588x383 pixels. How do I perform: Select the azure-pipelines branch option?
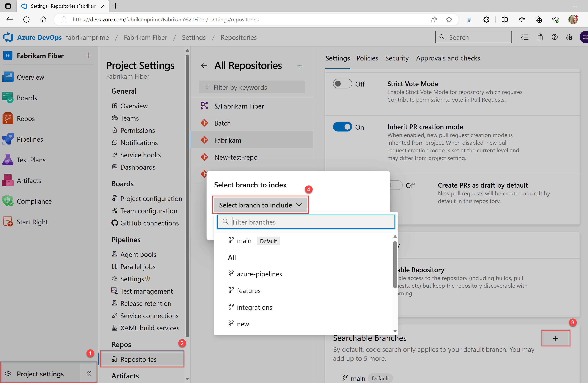[260, 274]
